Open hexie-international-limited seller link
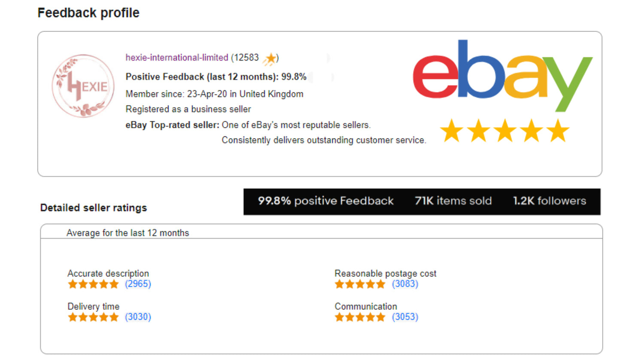The image size is (644, 358). click(x=177, y=58)
